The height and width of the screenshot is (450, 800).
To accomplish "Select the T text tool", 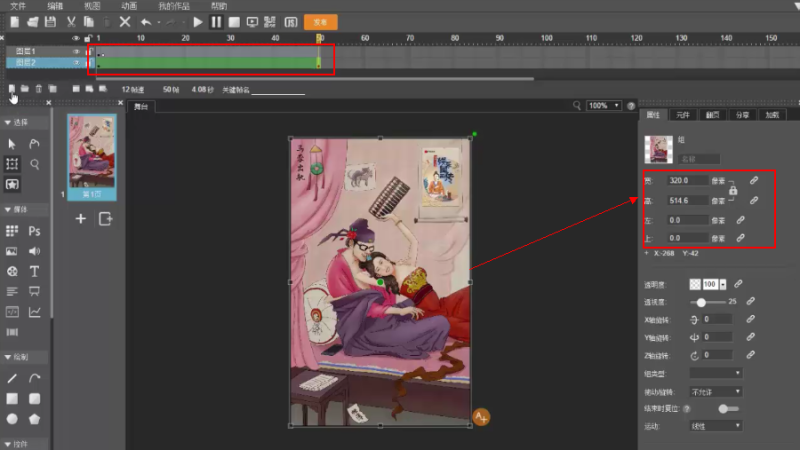I will click(34, 271).
